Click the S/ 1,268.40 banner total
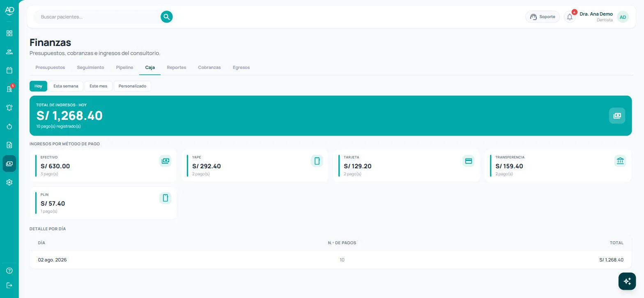 (69, 115)
